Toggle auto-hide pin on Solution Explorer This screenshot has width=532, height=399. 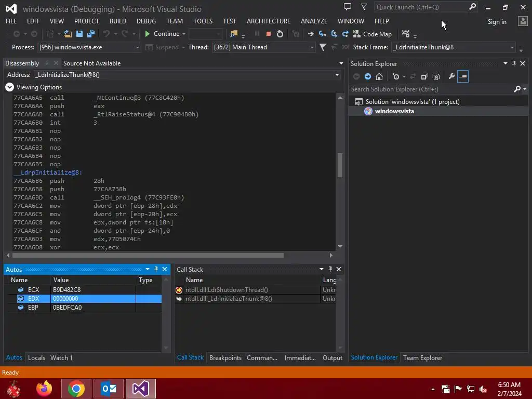(x=514, y=63)
